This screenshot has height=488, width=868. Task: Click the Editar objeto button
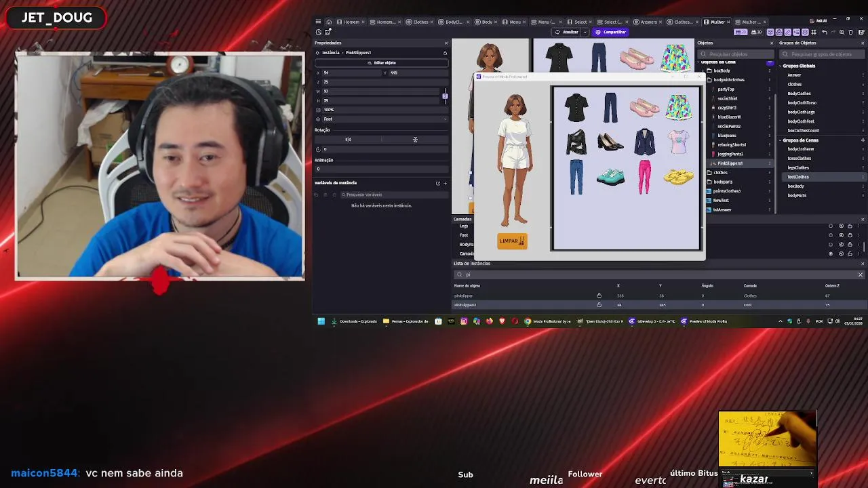(382, 62)
